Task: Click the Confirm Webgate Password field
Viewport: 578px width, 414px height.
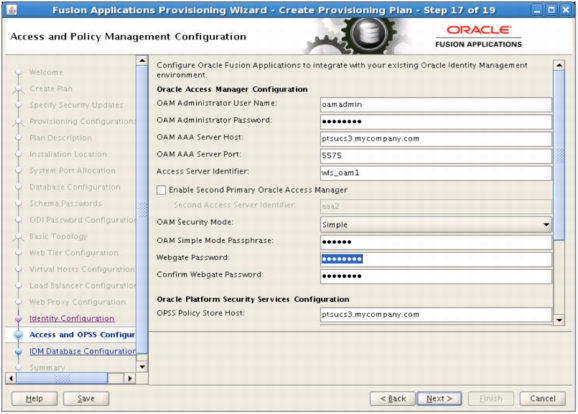Action: click(436, 276)
